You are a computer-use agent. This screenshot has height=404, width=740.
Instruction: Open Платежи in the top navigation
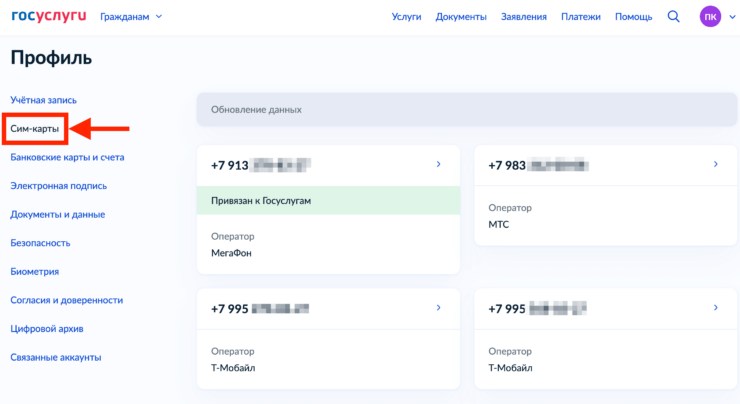point(581,17)
